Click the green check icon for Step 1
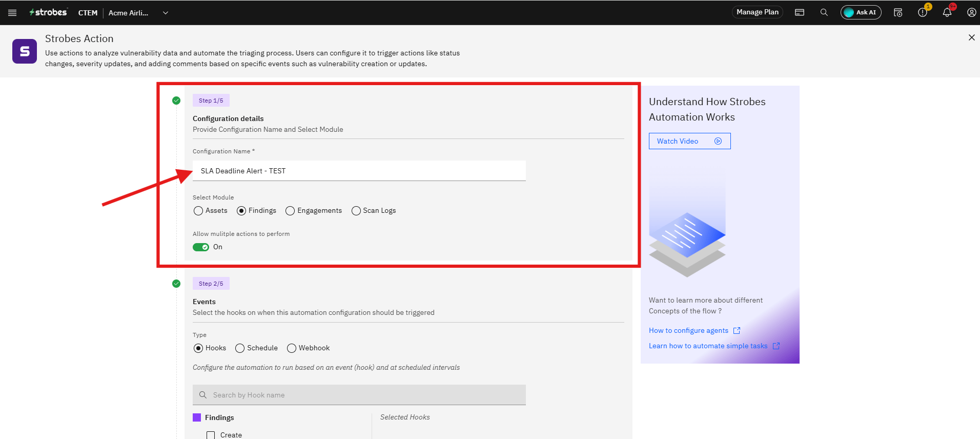 click(x=176, y=101)
